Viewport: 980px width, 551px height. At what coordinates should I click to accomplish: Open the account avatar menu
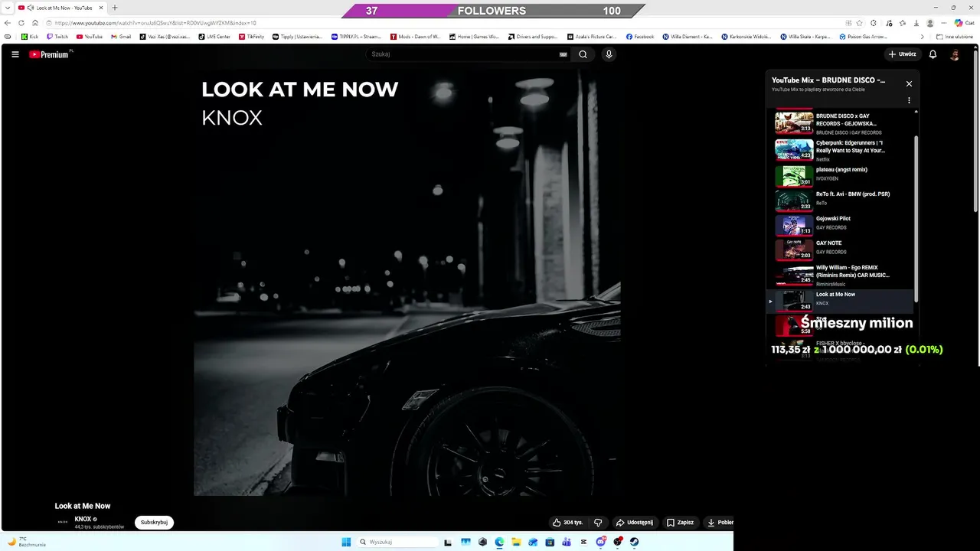[x=955, y=54]
